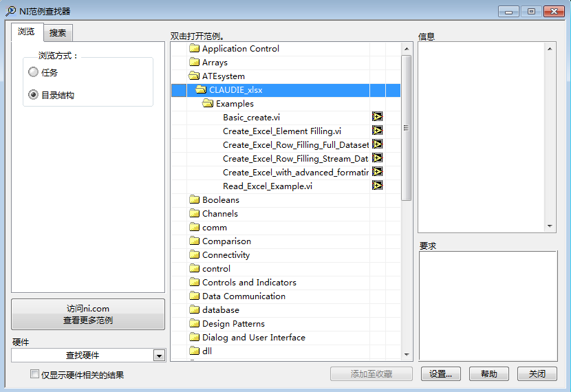Screen dimensions: 571x392
Task: Click 信息 panel scroll down arrow
Action: click(x=550, y=226)
